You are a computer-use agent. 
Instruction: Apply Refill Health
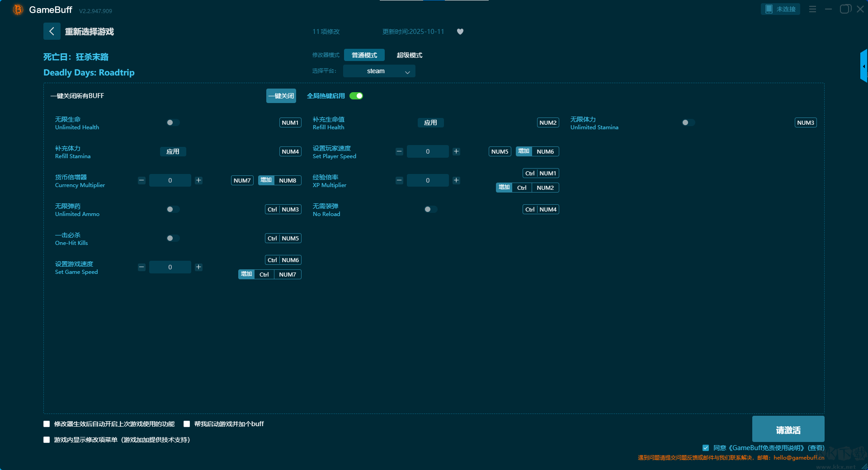point(430,122)
